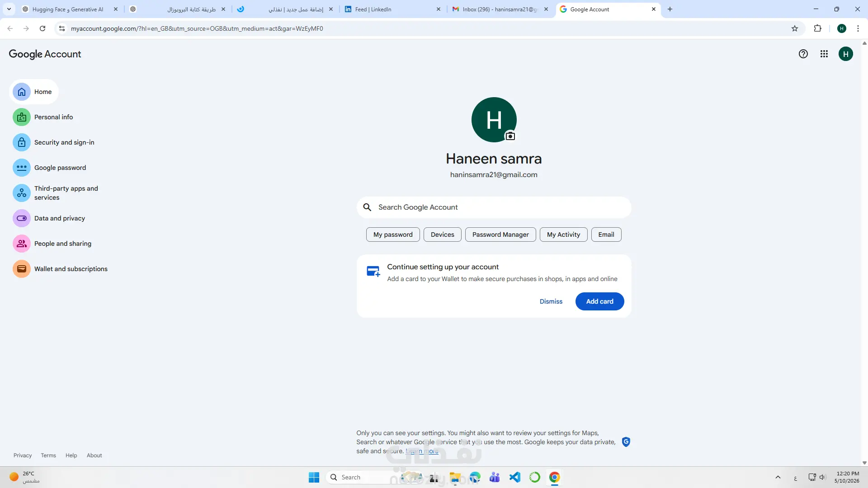This screenshot has height=488, width=868.
Task: Reload the current page
Action: pos(42,28)
